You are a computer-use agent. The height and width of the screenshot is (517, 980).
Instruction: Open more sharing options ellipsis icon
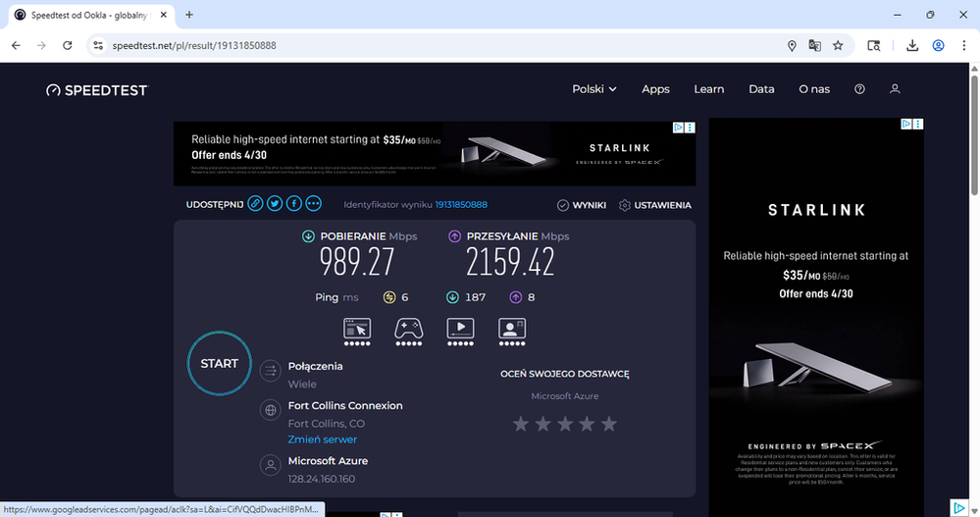click(314, 204)
